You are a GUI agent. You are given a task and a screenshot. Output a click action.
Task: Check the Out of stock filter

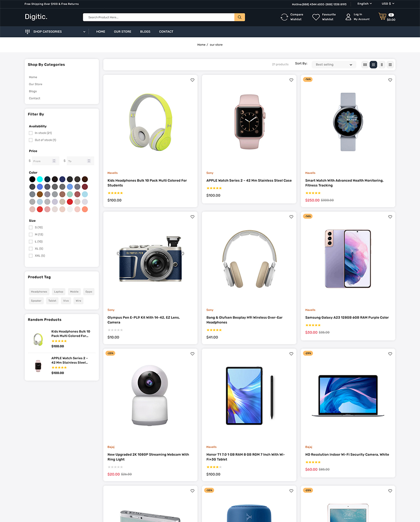(x=31, y=140)
